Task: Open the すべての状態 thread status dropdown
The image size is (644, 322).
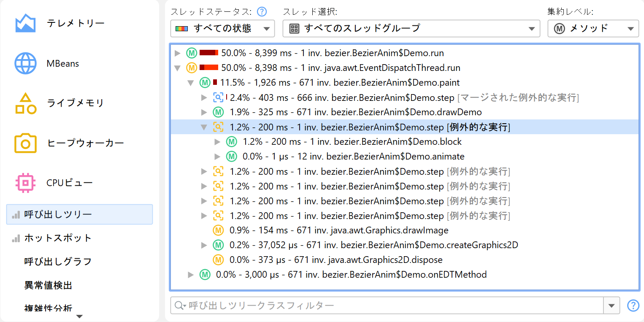Action: (x=222, y=28)
